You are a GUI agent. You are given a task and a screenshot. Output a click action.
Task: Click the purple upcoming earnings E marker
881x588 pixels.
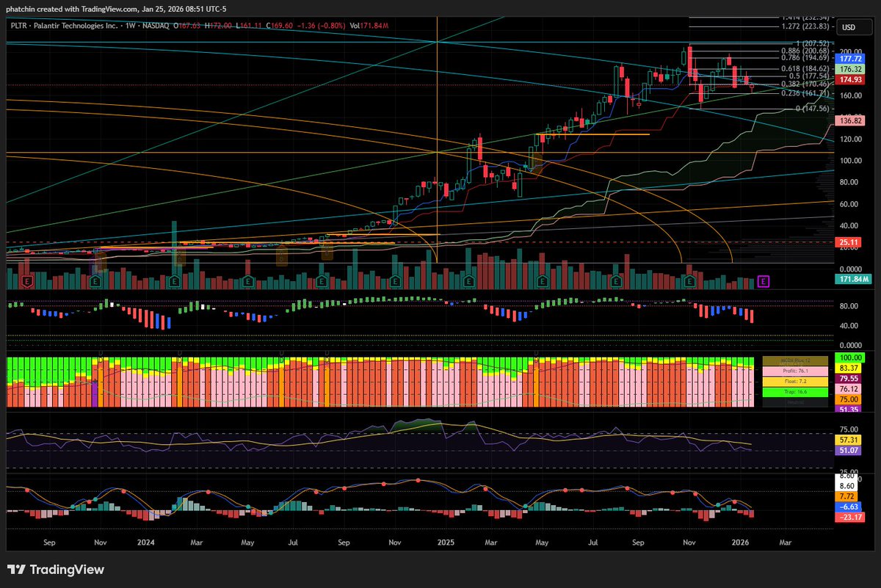pos(764,280)
